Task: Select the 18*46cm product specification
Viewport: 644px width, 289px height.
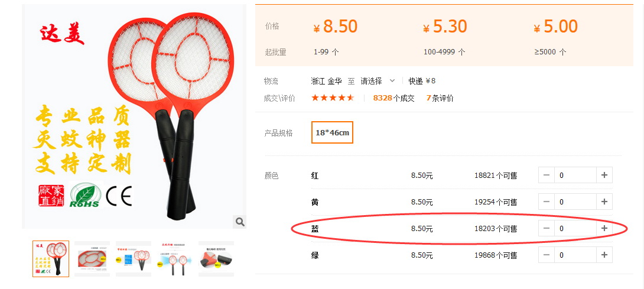Action: (x=332, y=132)
